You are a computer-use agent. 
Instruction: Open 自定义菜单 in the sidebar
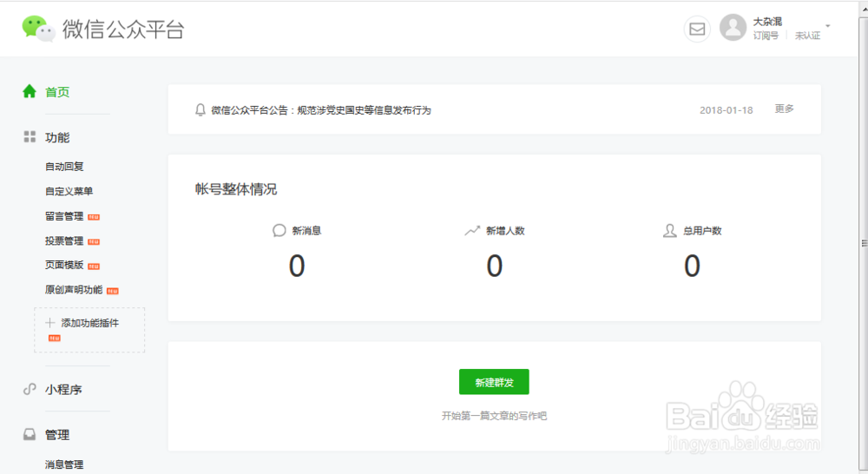(69, 191)
